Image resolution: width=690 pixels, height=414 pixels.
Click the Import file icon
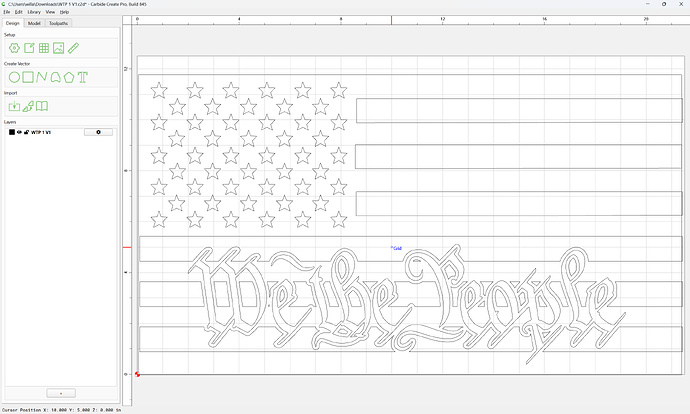(14, 106)
